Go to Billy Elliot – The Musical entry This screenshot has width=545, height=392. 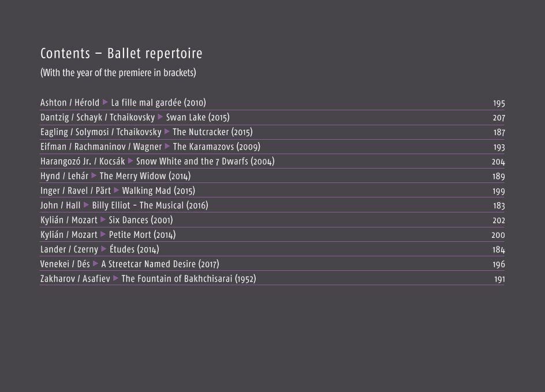(x=272, y=206)
